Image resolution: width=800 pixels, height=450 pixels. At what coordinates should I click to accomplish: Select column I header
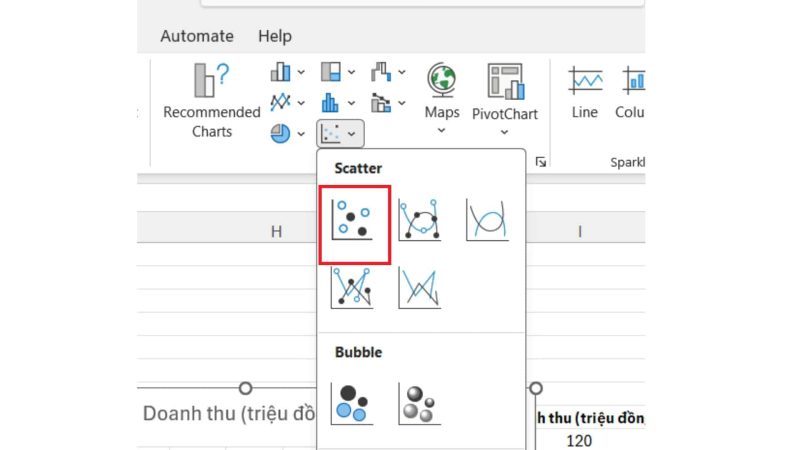pos(580,232)
